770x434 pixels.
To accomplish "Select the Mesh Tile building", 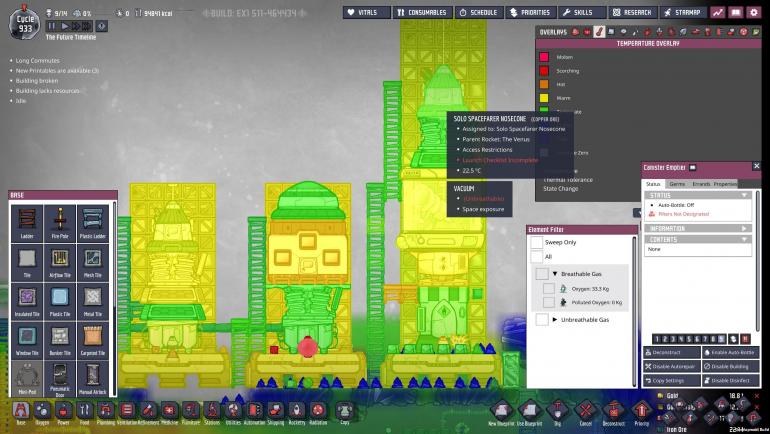I will (x=93, y=262).
